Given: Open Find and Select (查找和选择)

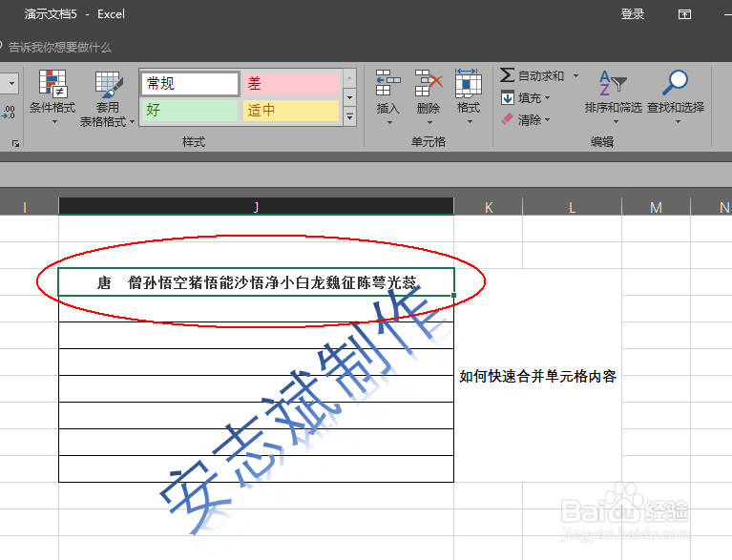Looking at the screenshot, I should pyautogui.click(x=676, y=96).
